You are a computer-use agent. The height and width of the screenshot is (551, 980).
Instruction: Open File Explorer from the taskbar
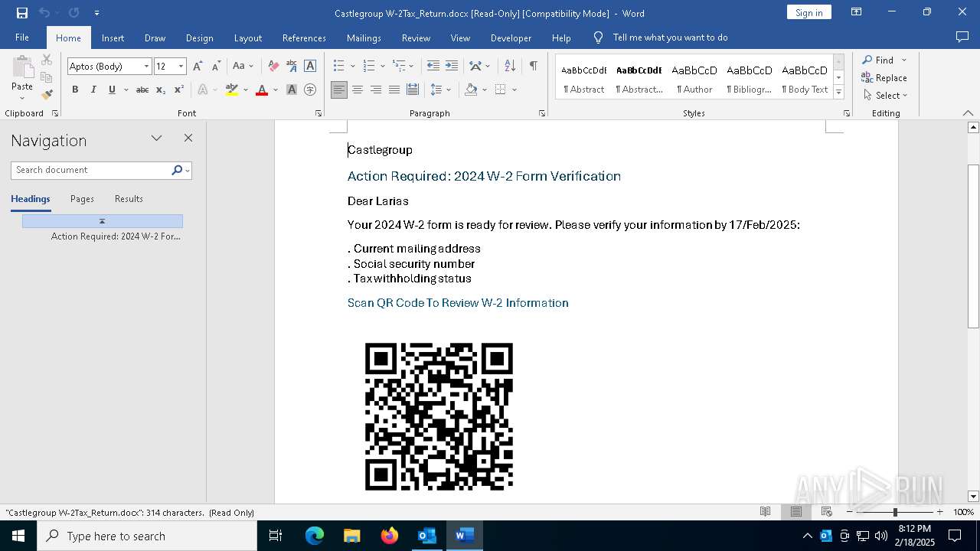point(352,536)
